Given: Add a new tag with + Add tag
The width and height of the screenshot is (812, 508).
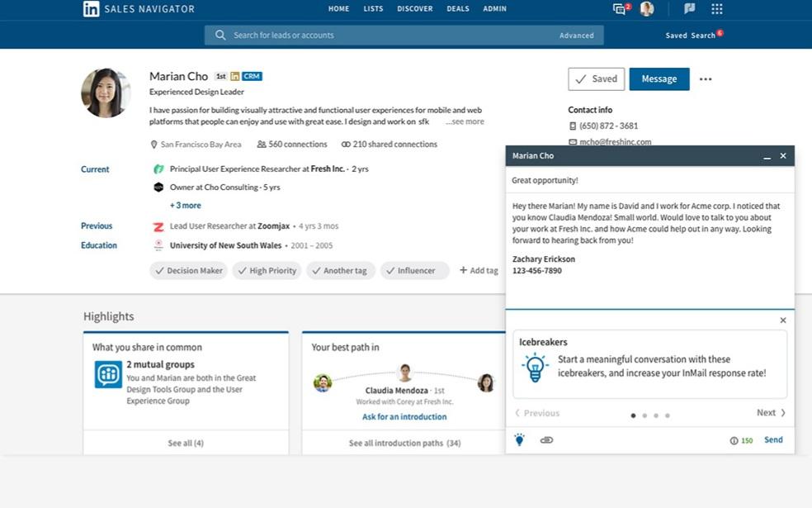Looking at the screenshot, I should [x=479, y=270].
